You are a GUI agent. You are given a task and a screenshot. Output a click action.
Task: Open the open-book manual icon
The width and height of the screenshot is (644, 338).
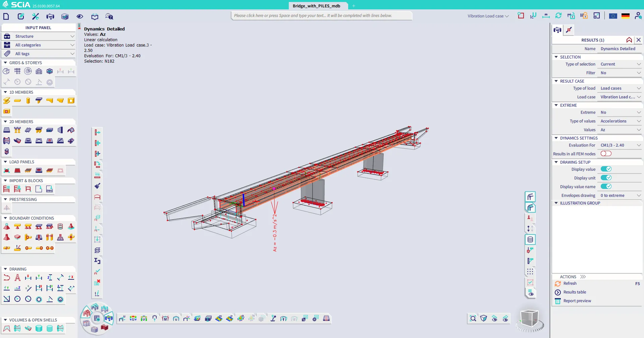(95, 16)
